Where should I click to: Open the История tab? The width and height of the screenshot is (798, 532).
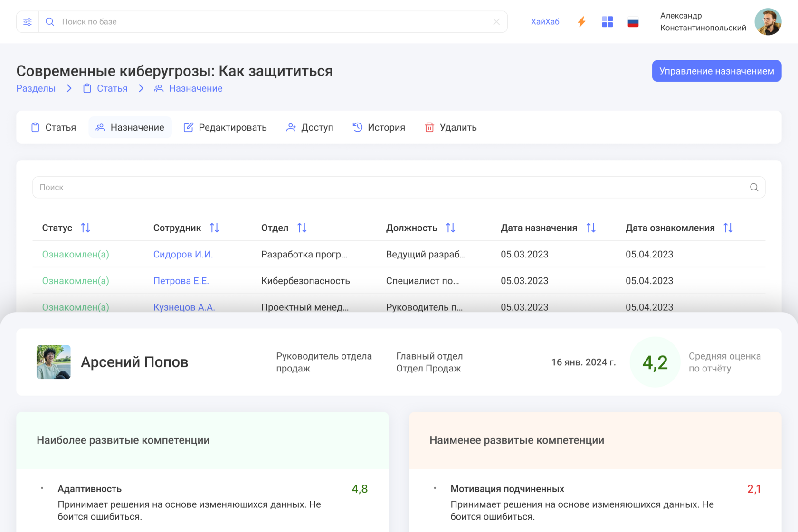(379, 127)
